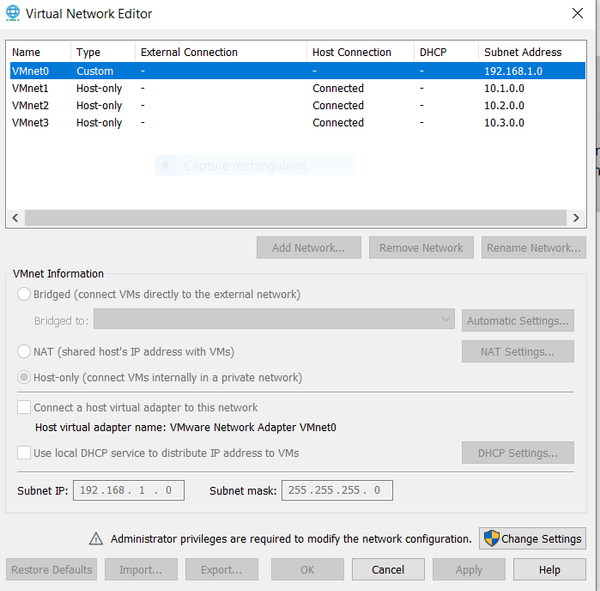
Task: Click the Add Network button
Action: 309,248
